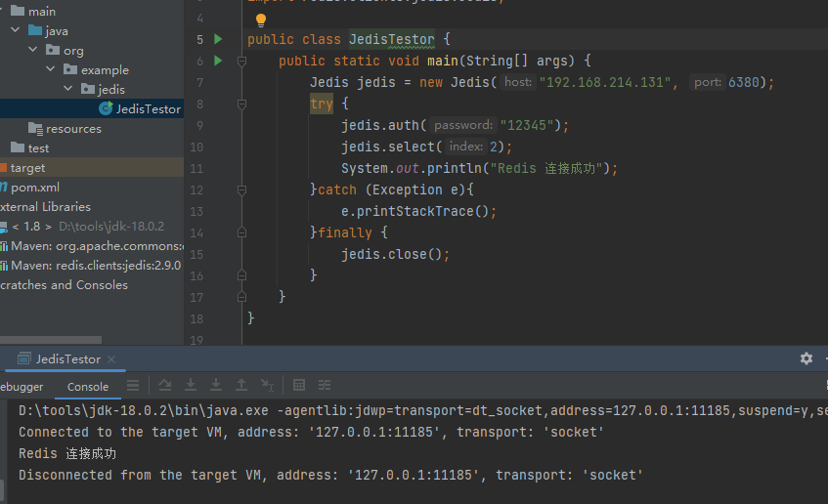Click the yellow lightbulb intention icon

(261, 20)
